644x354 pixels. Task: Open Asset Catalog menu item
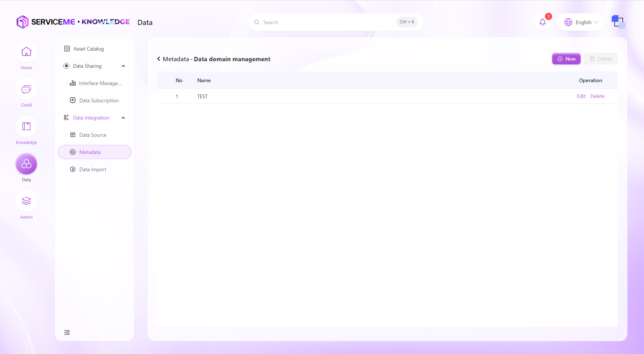[x=88, y=49]
